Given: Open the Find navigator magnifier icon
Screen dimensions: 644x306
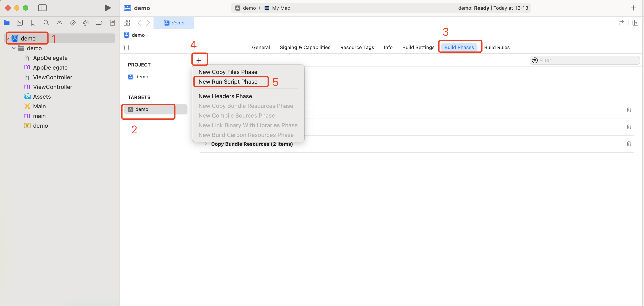Looking at the screenshot, I should pos(46,23).
